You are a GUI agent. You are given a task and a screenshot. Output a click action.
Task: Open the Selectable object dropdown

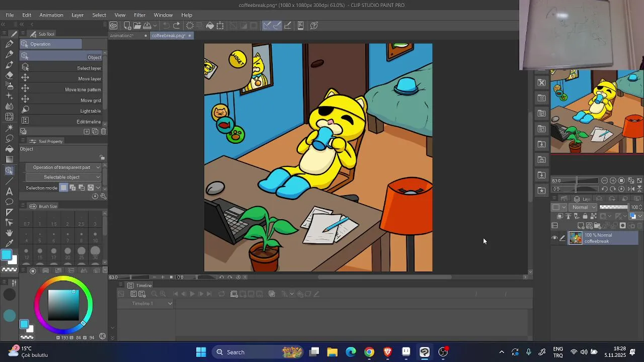pyautogui.click(x=63, y=177)
